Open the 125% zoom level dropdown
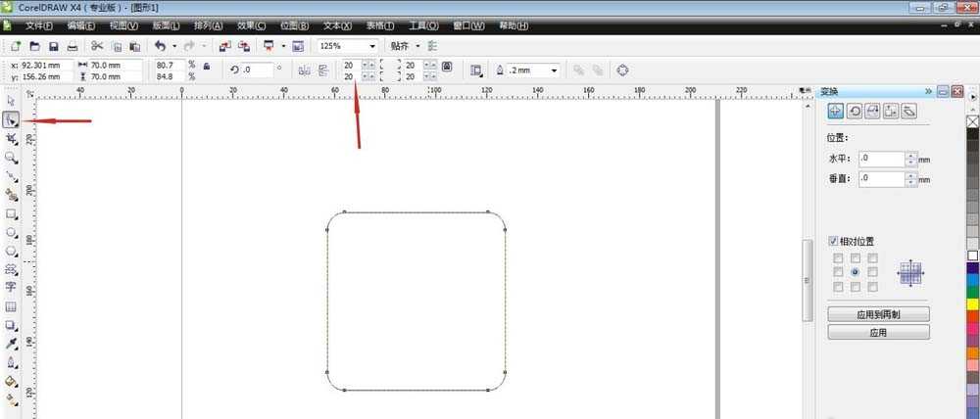 click(x=372, y=46)
